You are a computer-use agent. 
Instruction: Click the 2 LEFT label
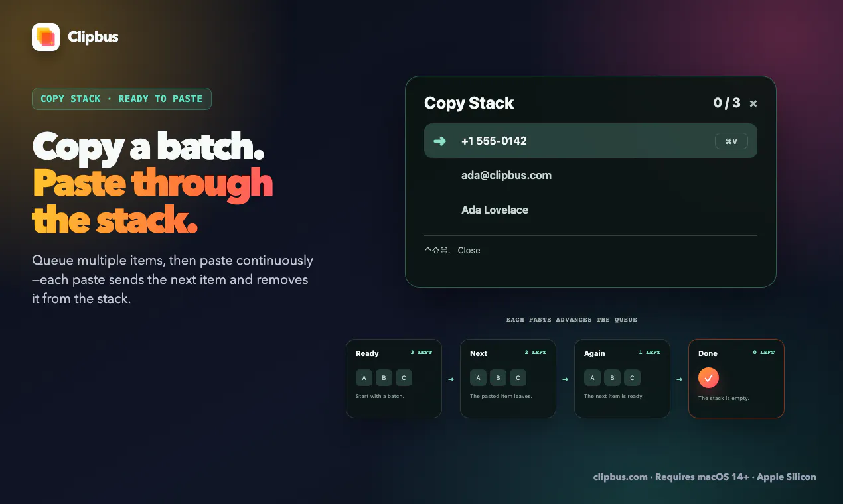(535, 353)
